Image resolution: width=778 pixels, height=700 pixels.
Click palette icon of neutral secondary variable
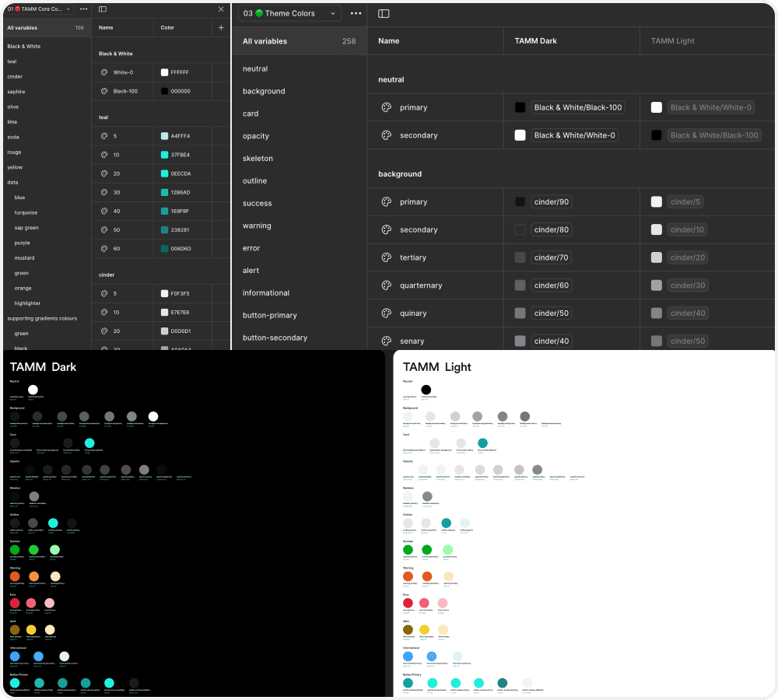(387, 135)
